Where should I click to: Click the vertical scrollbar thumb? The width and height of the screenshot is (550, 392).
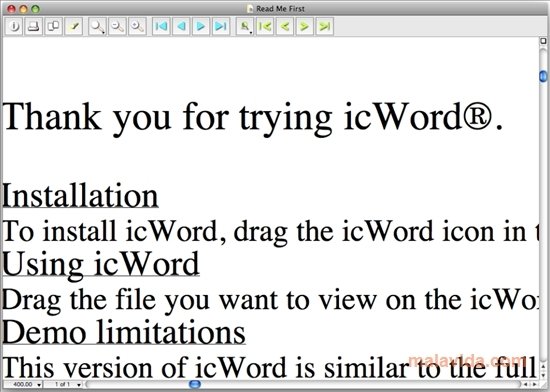click(543, 76)
